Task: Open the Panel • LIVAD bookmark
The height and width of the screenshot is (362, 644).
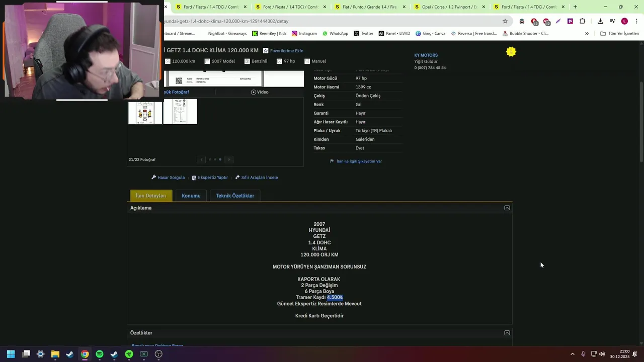Action: pyautogui.click(x=394, y=34)
